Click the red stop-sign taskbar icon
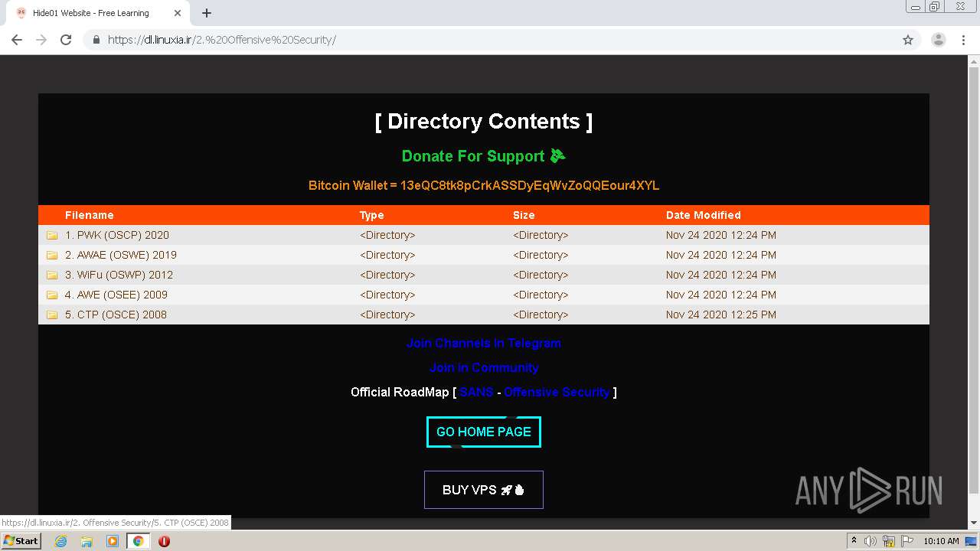980x551 pixels. [x=164, y=541]
